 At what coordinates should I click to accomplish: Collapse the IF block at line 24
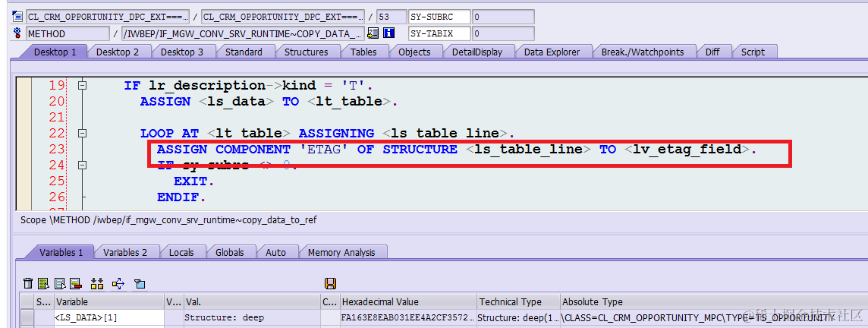tap(83, 165)
